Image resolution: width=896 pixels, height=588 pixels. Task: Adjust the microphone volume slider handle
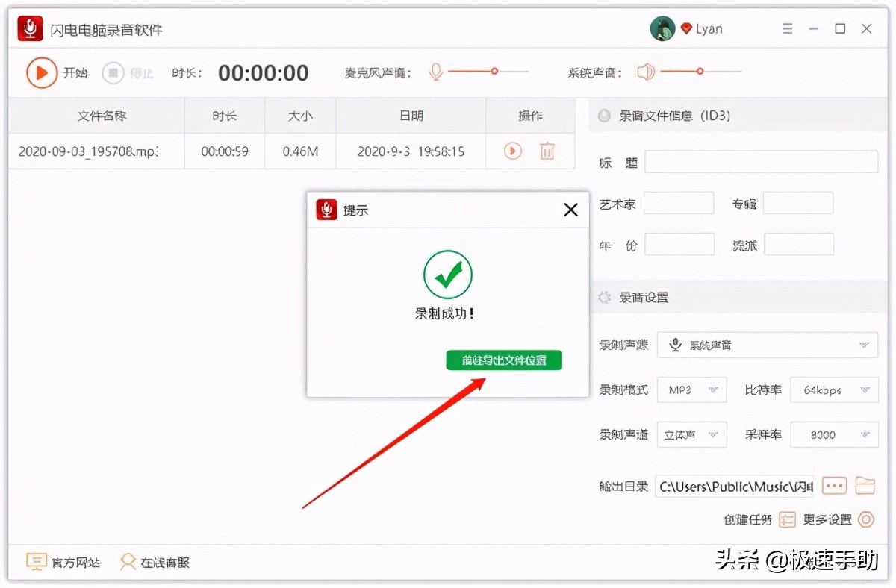click(494, 70)
